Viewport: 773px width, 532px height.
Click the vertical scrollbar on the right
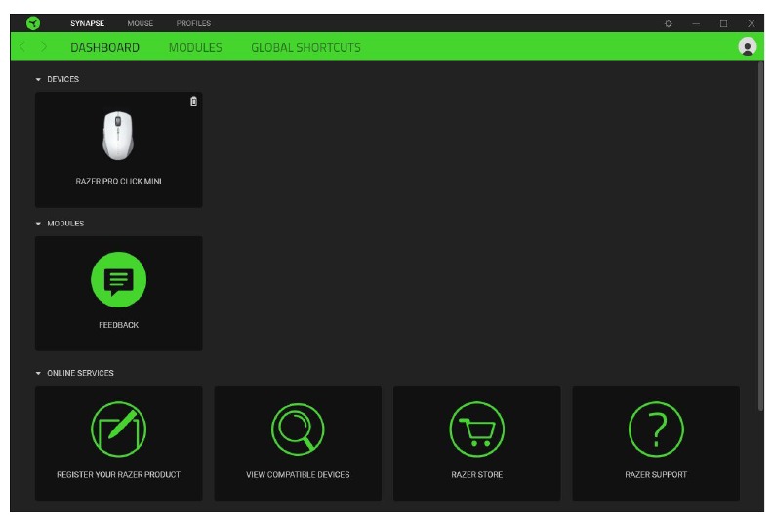point(760,235)
